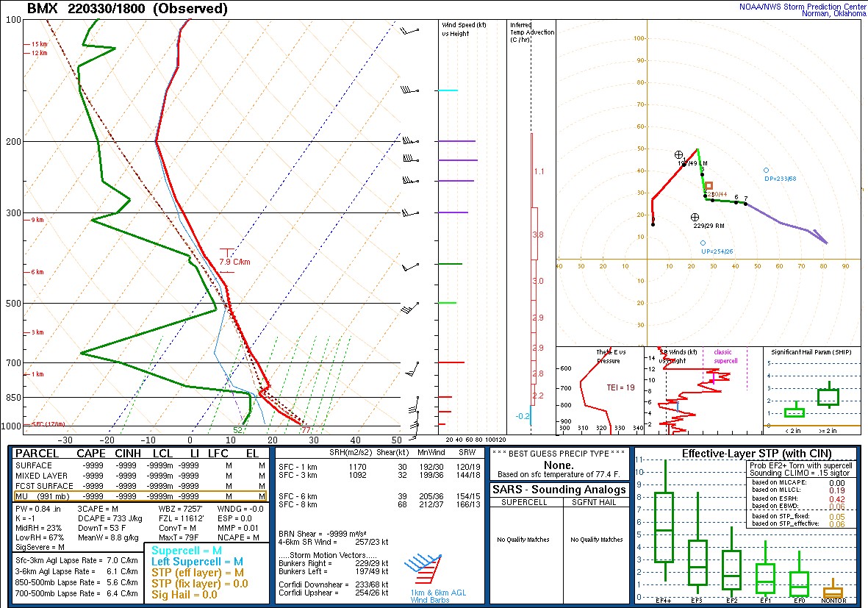Click the 'CAPE' column header

click(91, 454)
